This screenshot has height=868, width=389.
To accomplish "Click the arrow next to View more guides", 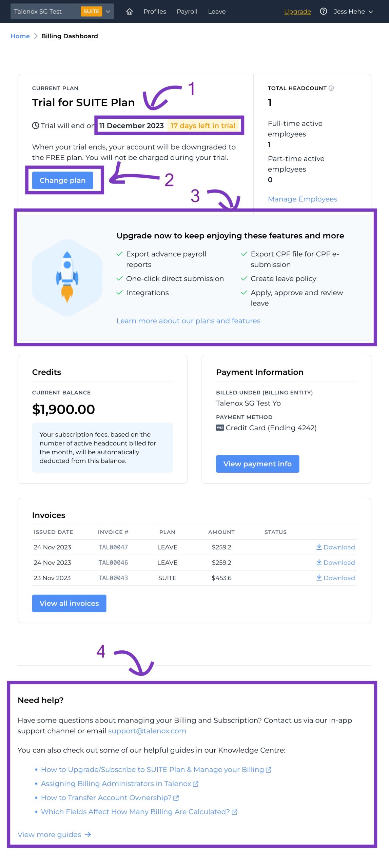I will click(x=88, y=835).
